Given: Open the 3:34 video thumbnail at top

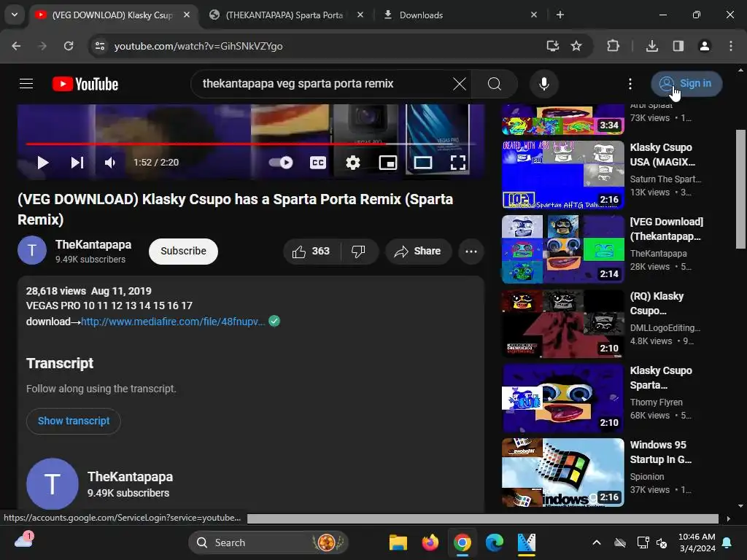Looking at the screenshot, I should (563, 120).
